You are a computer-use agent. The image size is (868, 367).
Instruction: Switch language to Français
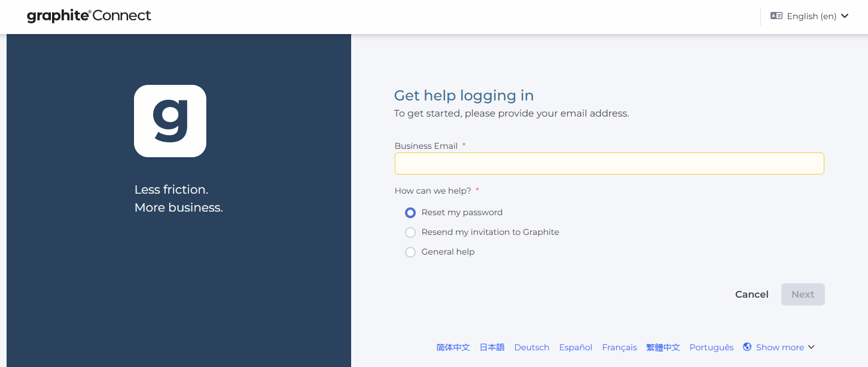pyautogui.click(x=619, y=347)
